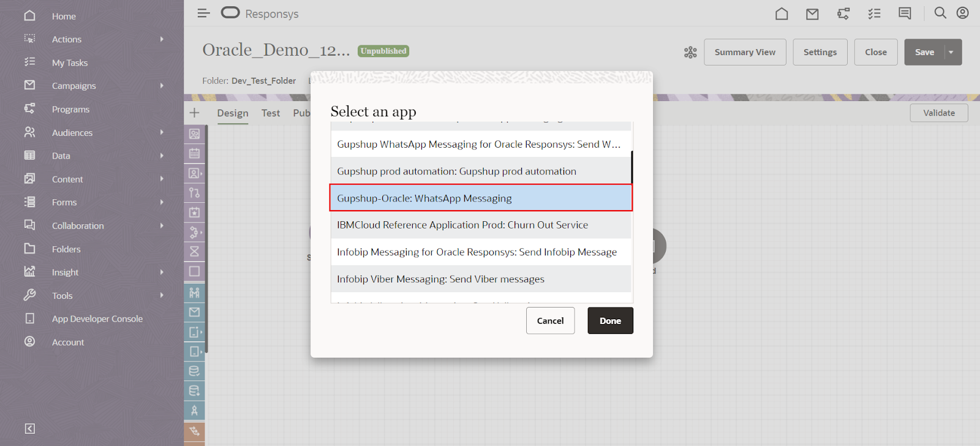This screenshot has height=446, width=980.
Task: Click the Summary View button
Action: click(745, 52)
